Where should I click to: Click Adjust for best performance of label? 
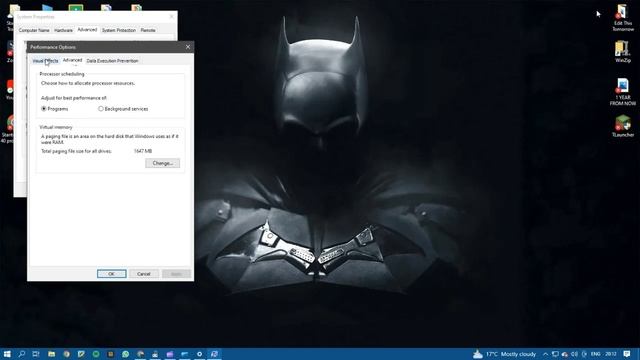click(74, 98)
